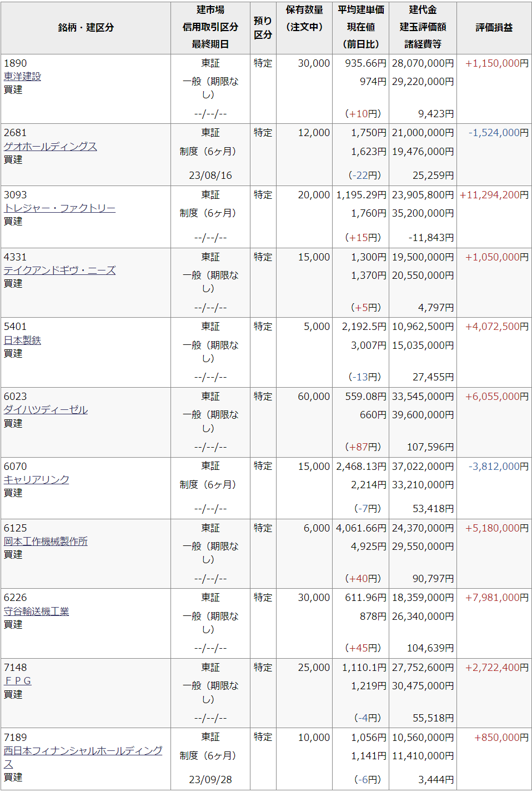Screen dimensions: 532x792
Task: Click the 銘柄・建区分 column header
Action: point(86,28)
